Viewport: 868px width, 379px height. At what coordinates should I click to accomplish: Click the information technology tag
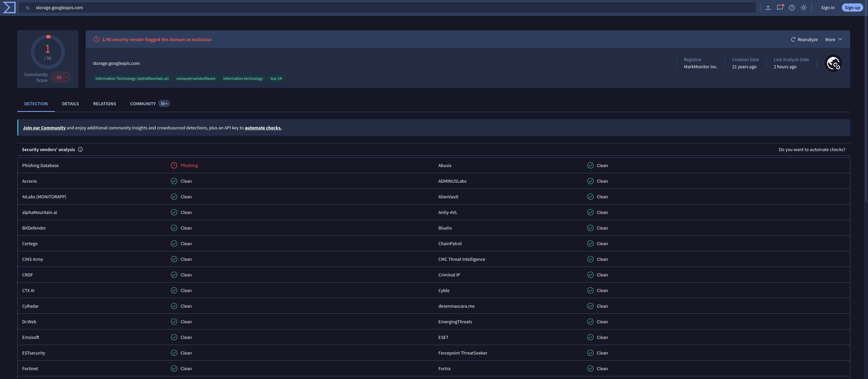(243, 78)
